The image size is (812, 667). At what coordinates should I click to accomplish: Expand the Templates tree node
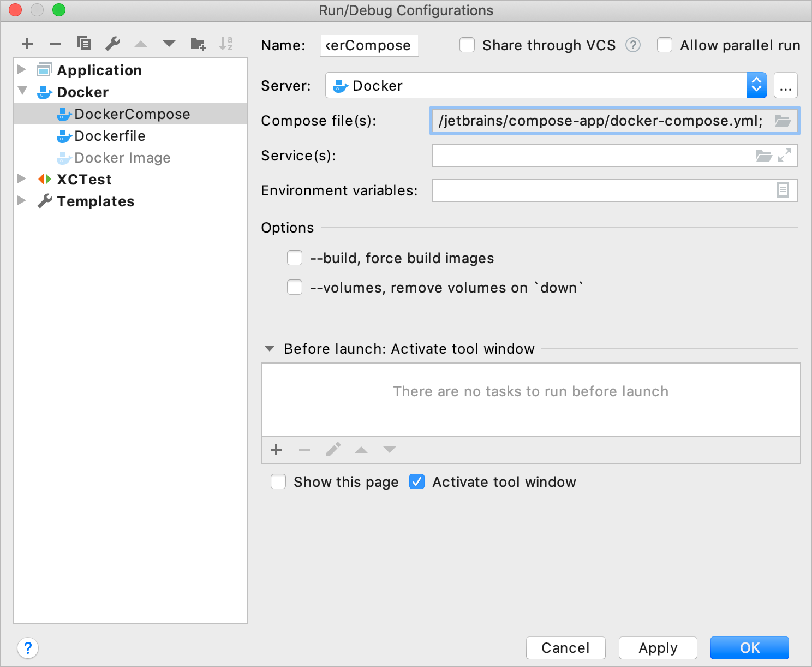coord(22,200)
